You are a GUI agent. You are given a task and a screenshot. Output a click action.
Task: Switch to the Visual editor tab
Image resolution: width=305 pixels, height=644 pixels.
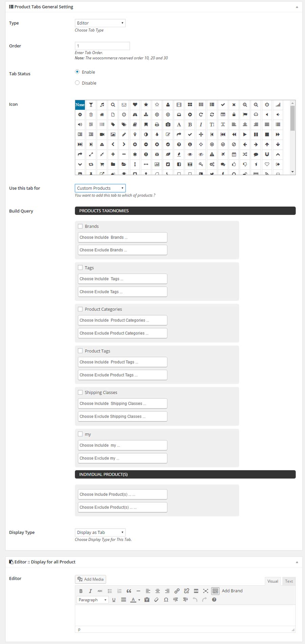[x=273, y=581]
